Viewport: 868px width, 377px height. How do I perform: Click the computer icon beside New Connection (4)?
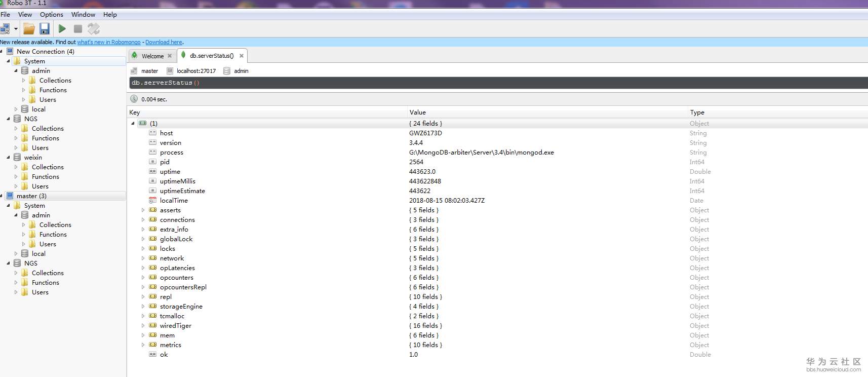[10, 51]
